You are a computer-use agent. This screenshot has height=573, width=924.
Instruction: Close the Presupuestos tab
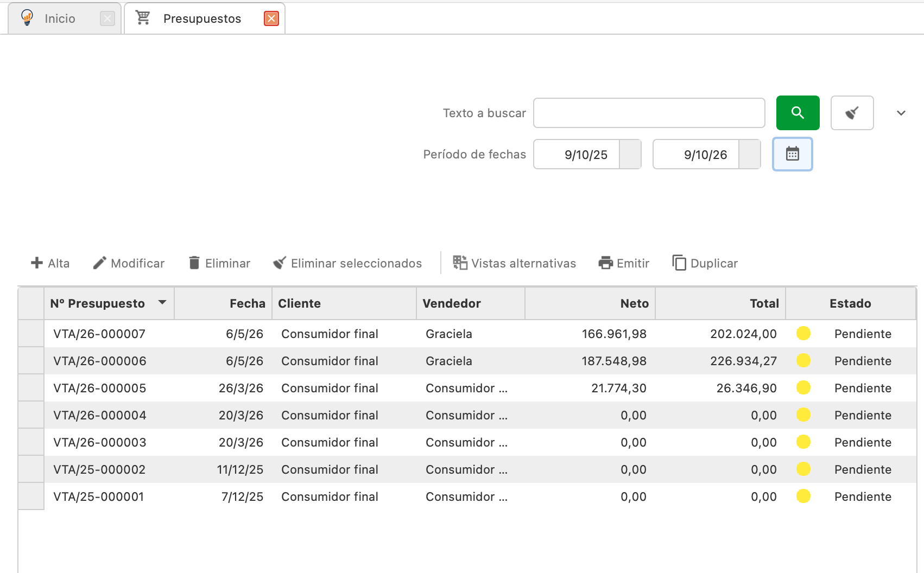click(x=271, y=18)
